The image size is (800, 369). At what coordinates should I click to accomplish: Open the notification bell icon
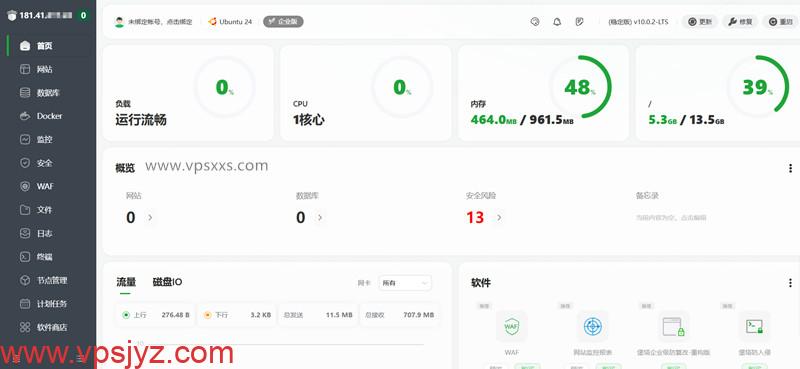[557, 22]
